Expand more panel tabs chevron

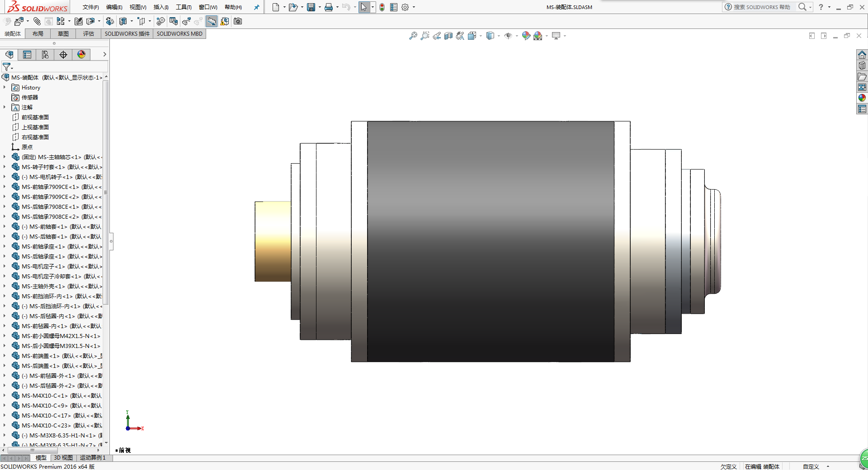(104, 54)
